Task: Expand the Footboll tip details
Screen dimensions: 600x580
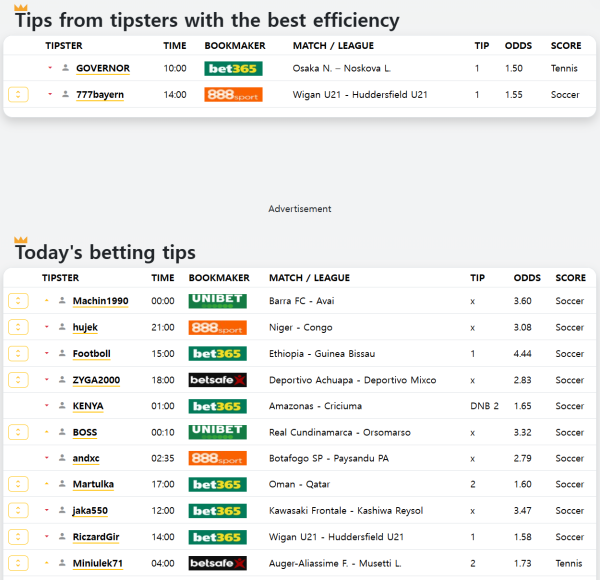Action: [x=18, y=354]
